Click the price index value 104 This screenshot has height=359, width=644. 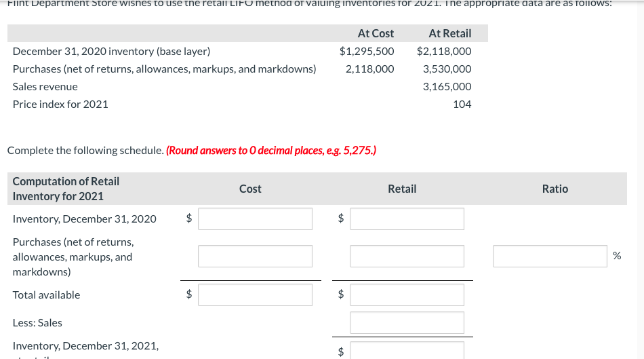coord(462,105)
